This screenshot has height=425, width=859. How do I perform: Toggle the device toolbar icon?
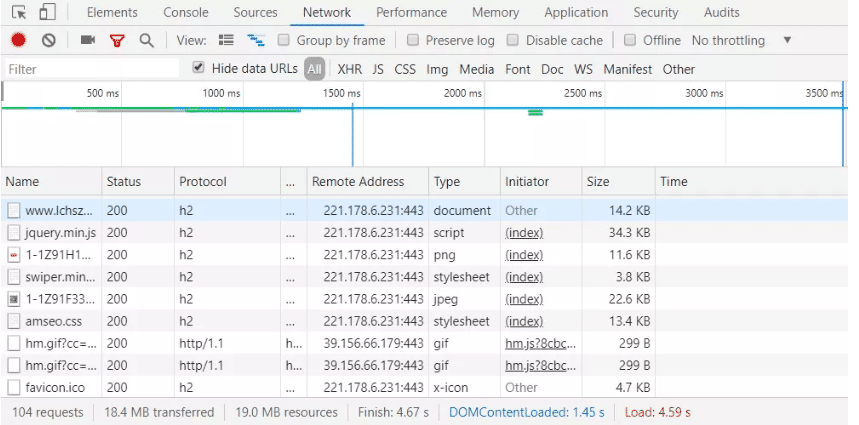(x=47, y=13)
